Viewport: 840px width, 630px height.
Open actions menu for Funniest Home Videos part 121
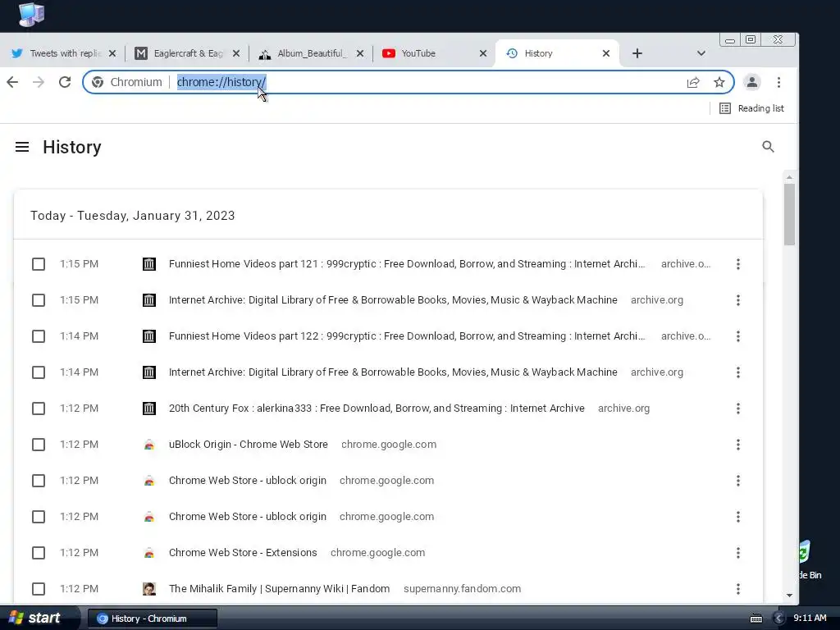(737, 264)
